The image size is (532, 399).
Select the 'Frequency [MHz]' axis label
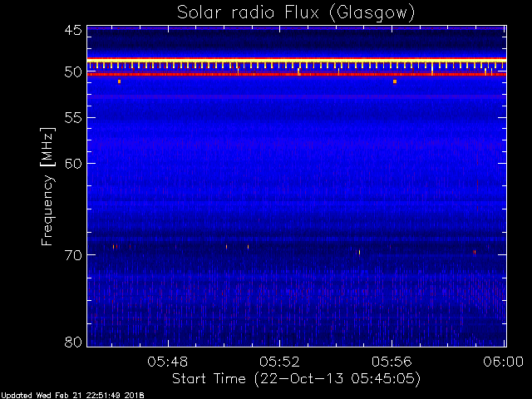47,186
